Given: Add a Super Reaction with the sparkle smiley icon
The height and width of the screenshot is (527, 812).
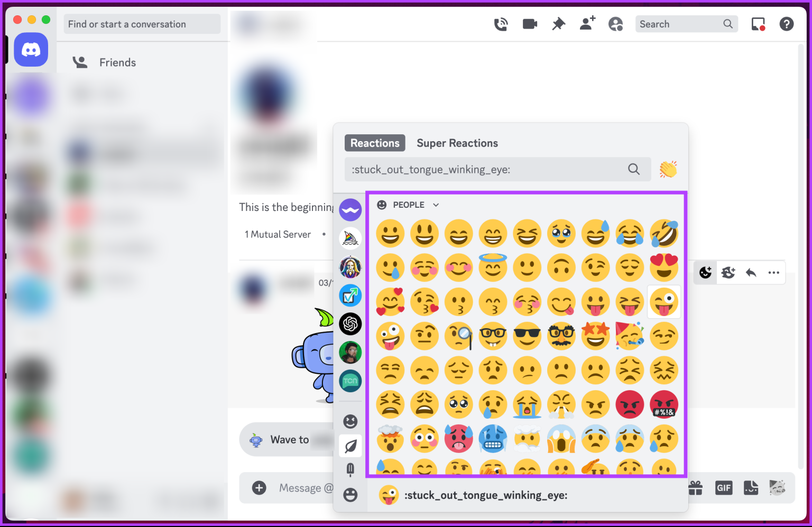Looking at the screenshot, I should (728, 272).
